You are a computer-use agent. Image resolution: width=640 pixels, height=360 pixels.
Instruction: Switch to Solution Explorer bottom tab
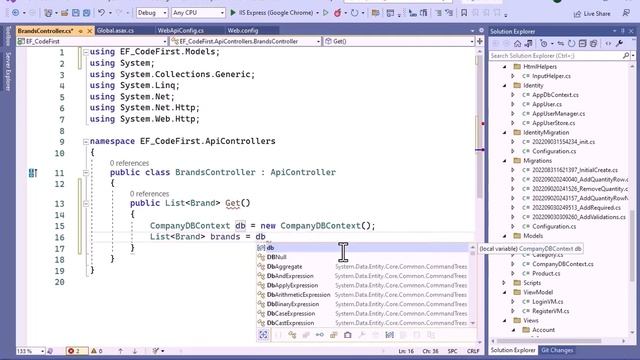point(513,350)
